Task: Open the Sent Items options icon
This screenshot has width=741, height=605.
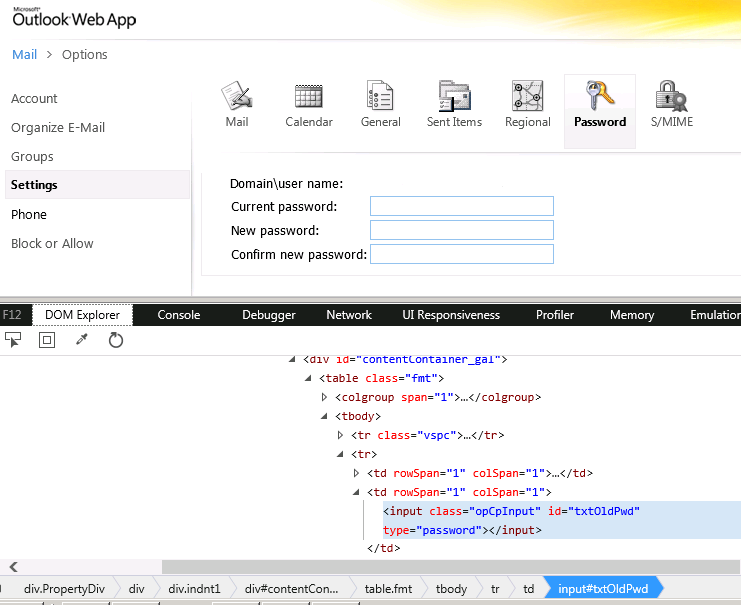Action: point(454,105)
